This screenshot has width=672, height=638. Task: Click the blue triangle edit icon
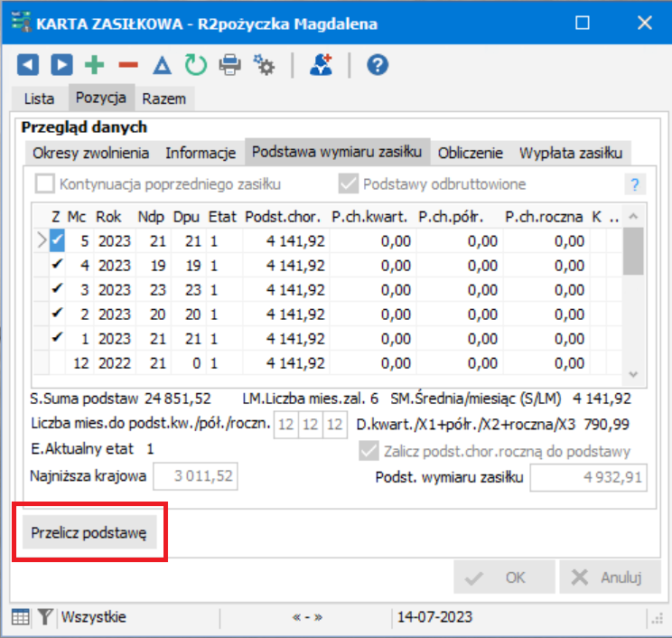(162, 65)
